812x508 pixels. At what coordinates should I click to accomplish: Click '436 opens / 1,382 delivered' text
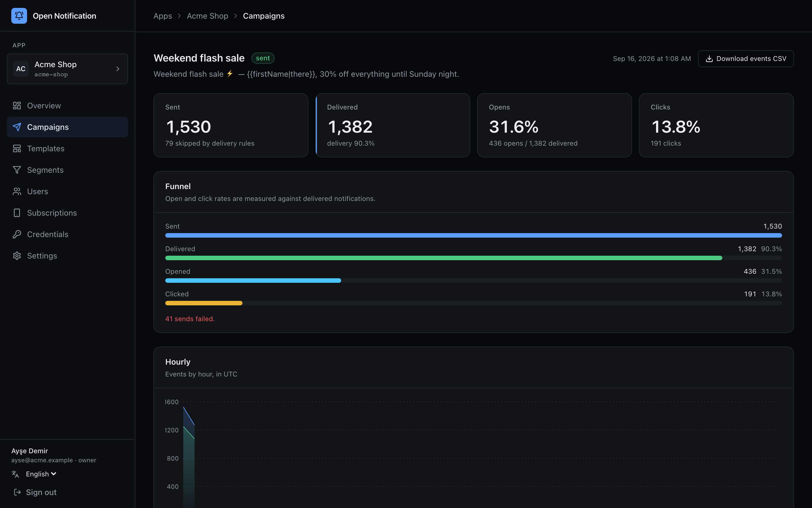(x=533, y=143)
